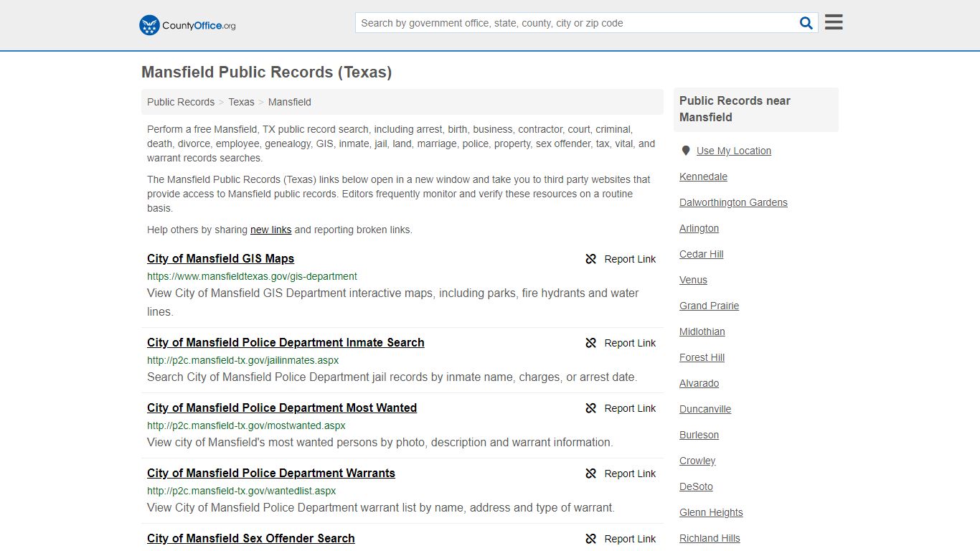
Task: Click the Mansfield Public Records (Texas) heading
Action: click(266, 72)
